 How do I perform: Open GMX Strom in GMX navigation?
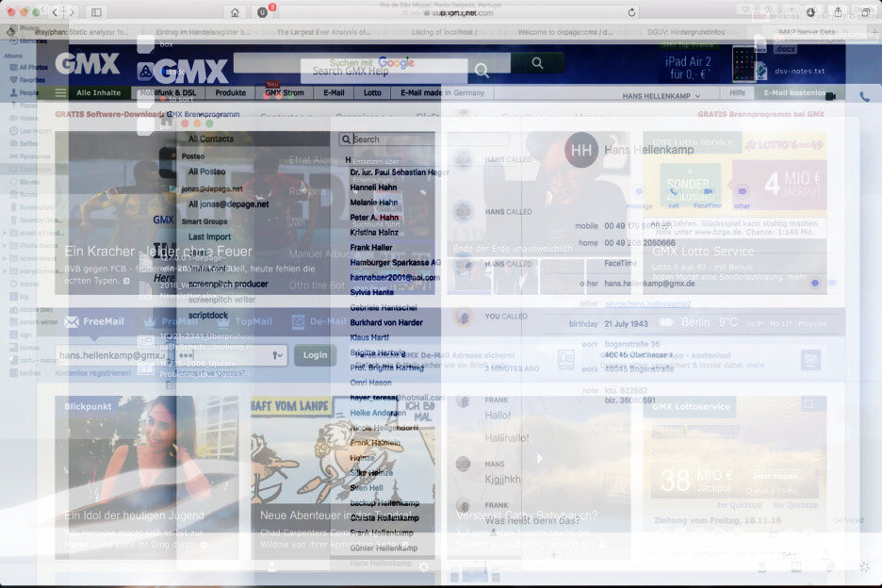coord(284,93)
